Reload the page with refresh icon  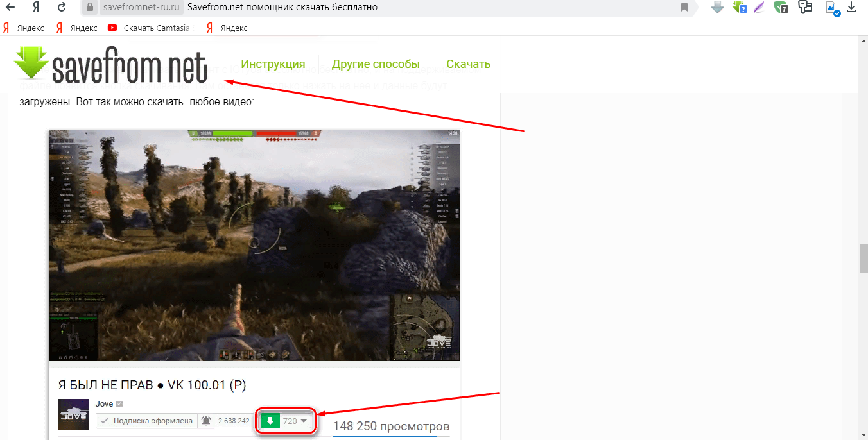click(x=62, y=8)
